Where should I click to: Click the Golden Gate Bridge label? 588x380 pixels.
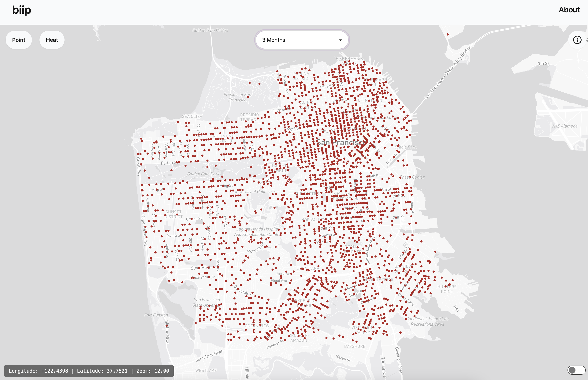coord(210,31)
